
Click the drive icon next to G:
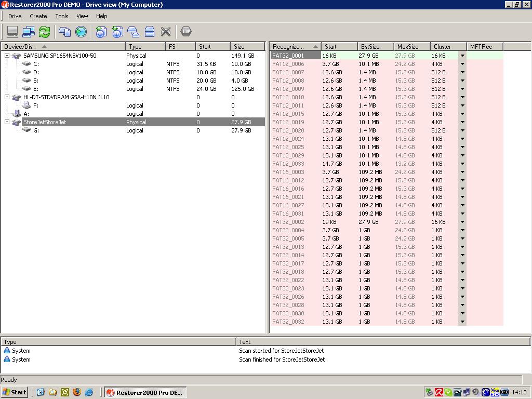(x=26, y=130)
